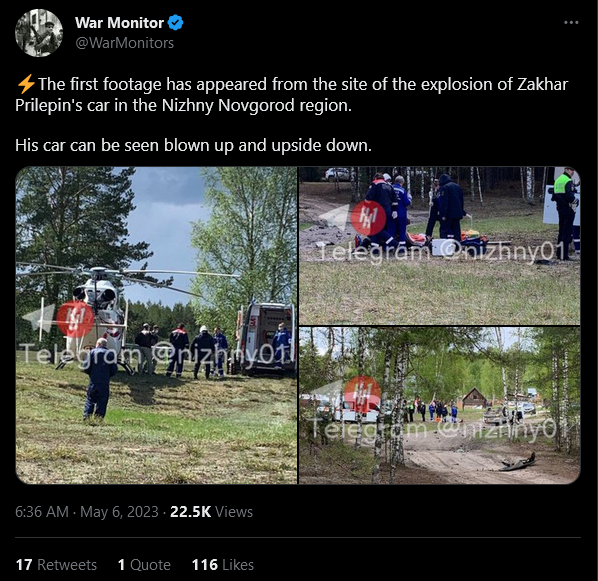Viewport: 598px width, 581px height.
Task: Click the 'His car can be seen' sentence
Action: (193, 145)
